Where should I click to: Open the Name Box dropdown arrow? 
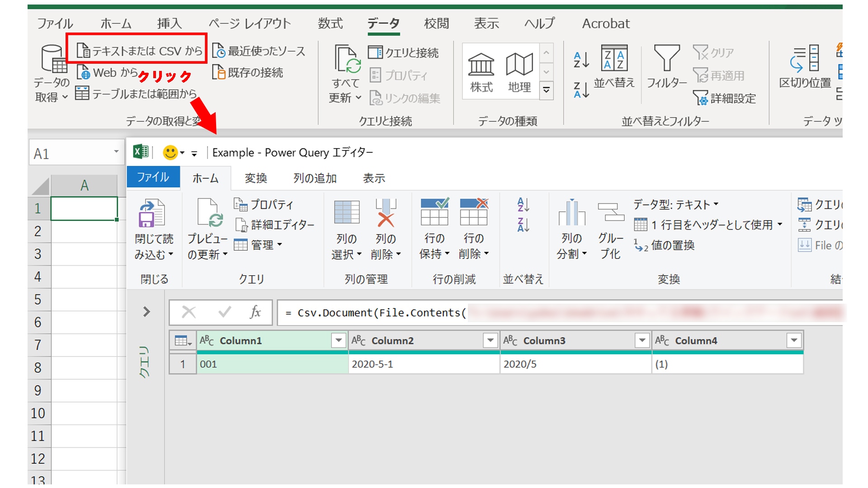click(x=116, y=152)
